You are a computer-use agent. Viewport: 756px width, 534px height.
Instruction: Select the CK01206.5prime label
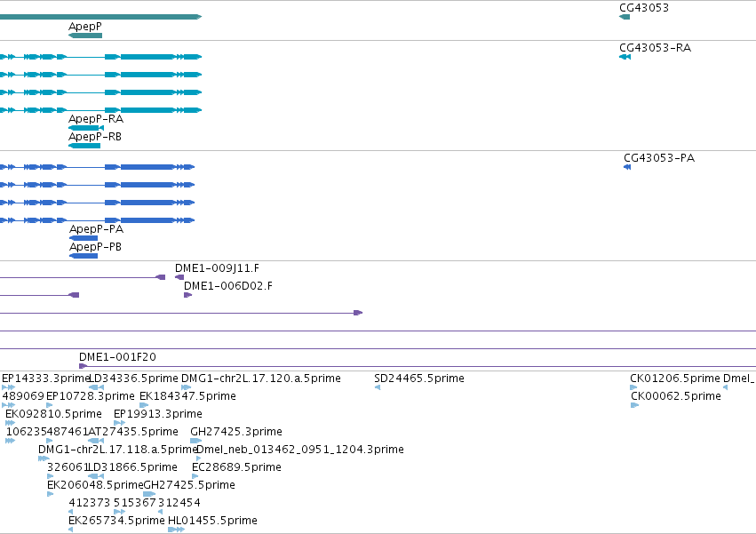675,379
